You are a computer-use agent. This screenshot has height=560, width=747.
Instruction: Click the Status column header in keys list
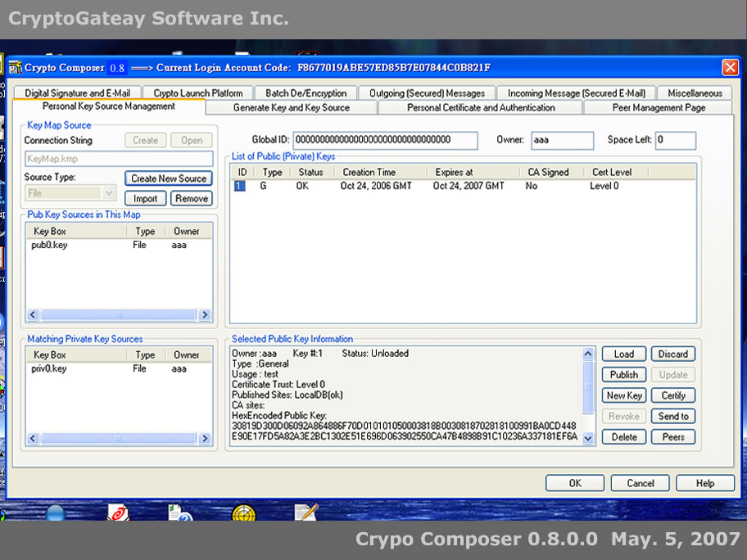tap(313, 172)
